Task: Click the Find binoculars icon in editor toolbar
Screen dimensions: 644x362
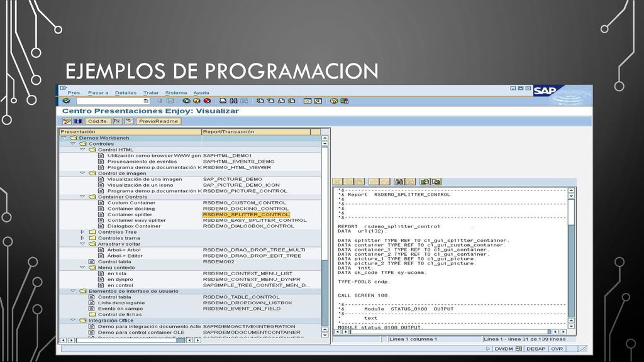Action: pos(399,182)
